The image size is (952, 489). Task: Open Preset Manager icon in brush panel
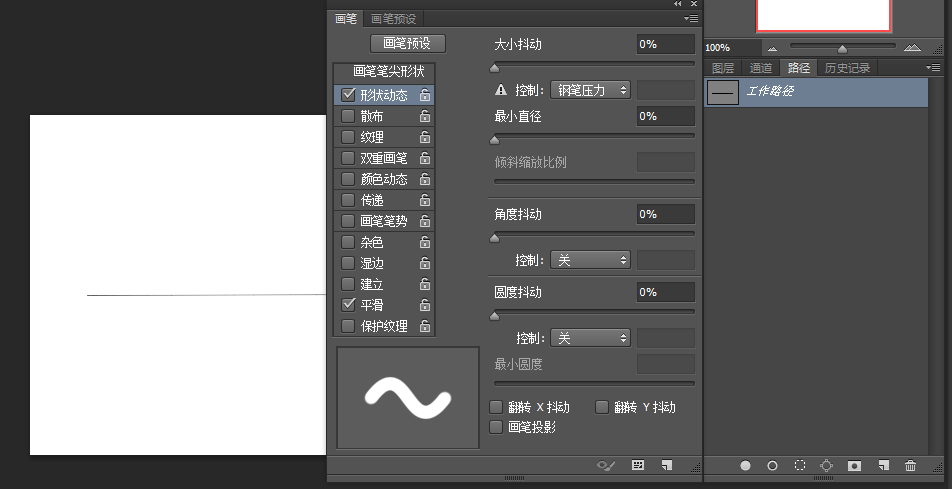638,465
